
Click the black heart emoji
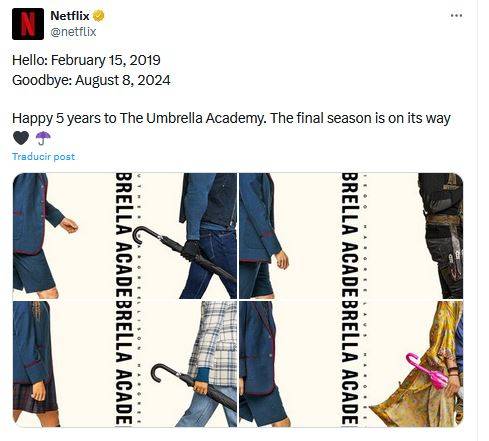pos(21,138)
